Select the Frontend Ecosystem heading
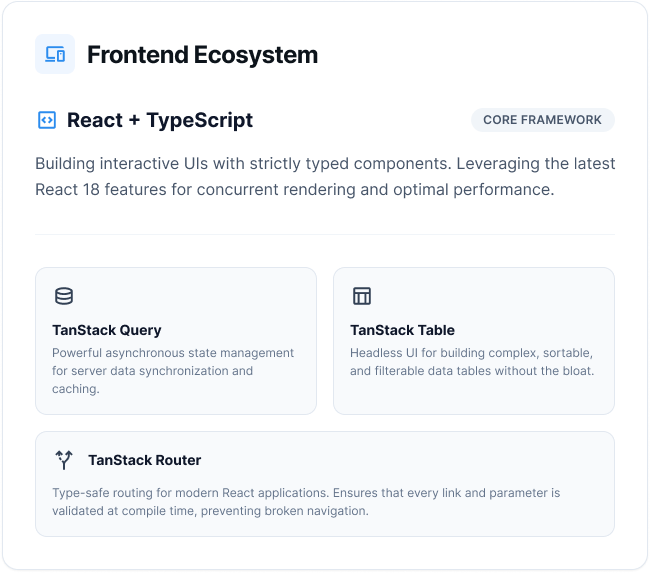This screenshot has height=573, width=650. (x=202, y=55)
